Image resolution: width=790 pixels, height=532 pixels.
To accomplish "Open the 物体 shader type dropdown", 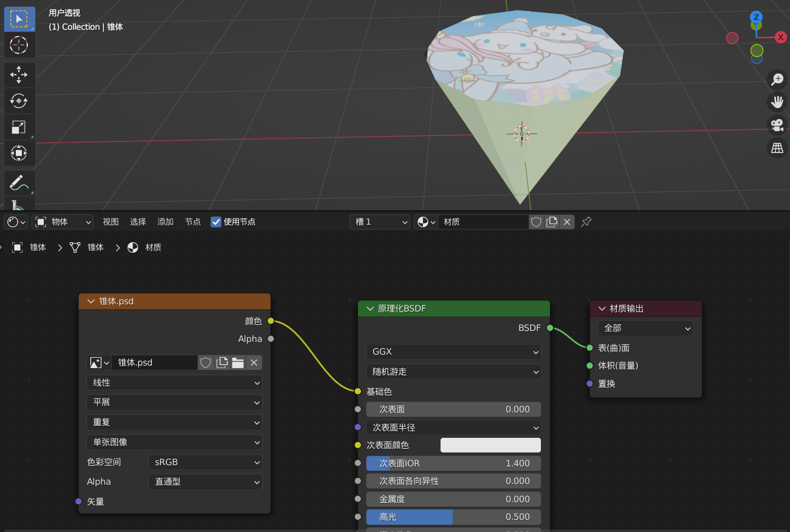I will pos(63,222).
